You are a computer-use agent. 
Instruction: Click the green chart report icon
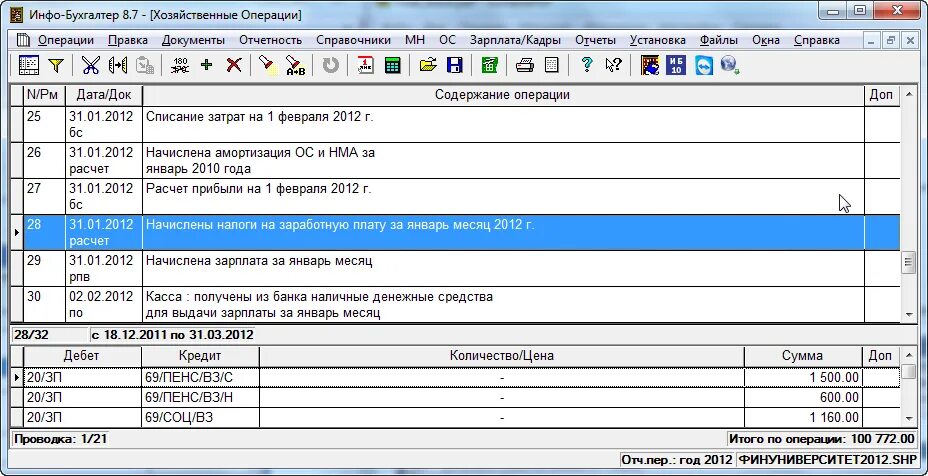point(489,65)
